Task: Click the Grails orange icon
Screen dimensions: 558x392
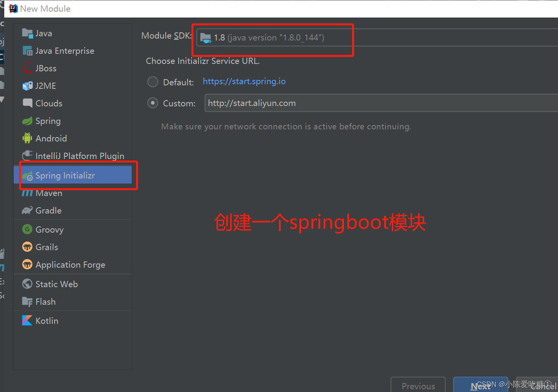Action: point(27,247)
